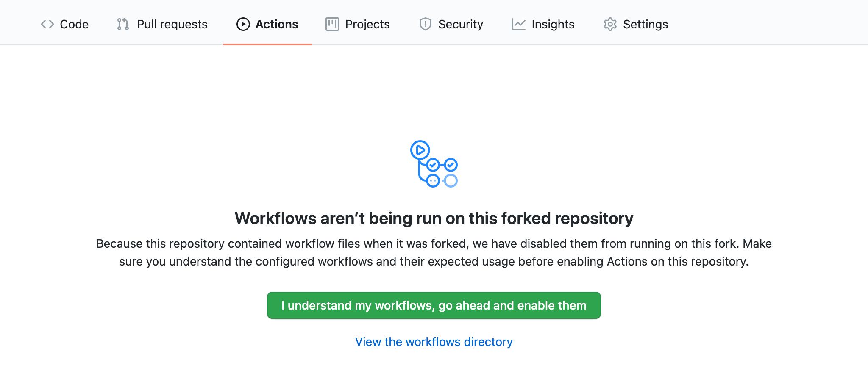The height and width of the screenshot is (379, 868).
Task: Open the Pull requests tab text
Action: tap(172, 24)
